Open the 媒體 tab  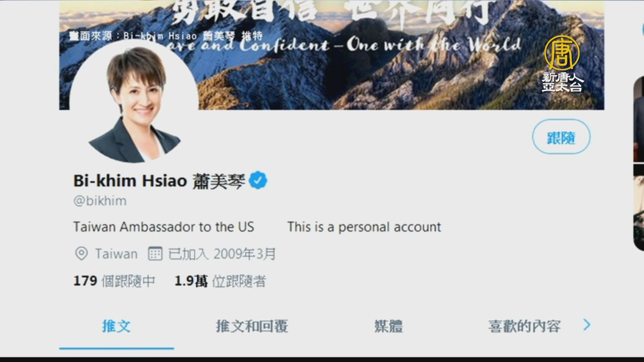click(x=388, y=326)
